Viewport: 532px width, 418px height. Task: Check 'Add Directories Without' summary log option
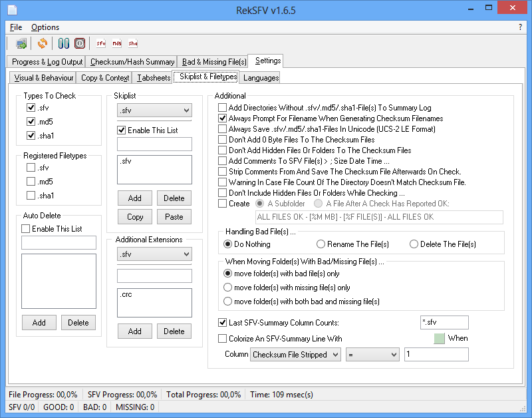coord(222,108)
